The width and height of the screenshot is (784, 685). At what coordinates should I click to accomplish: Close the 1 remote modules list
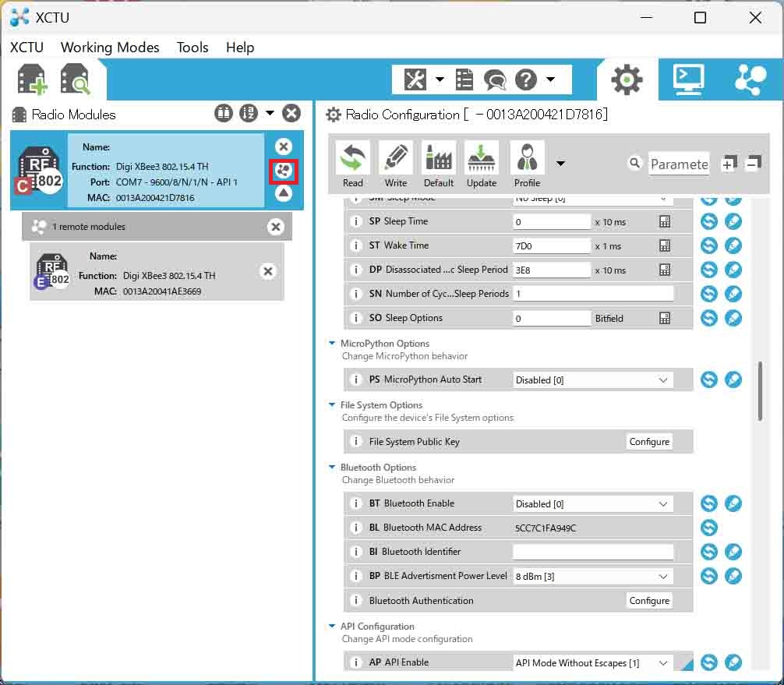coord(276,227)
